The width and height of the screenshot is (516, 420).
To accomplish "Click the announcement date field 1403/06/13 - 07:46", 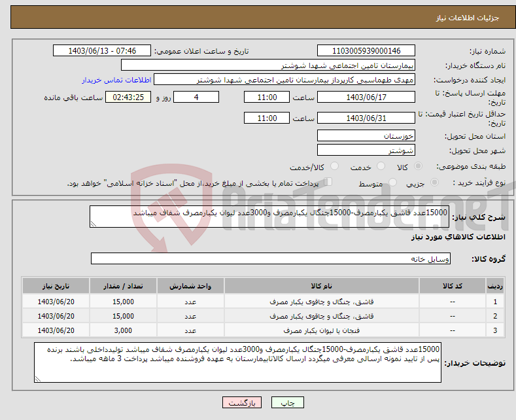I will 102,50.
